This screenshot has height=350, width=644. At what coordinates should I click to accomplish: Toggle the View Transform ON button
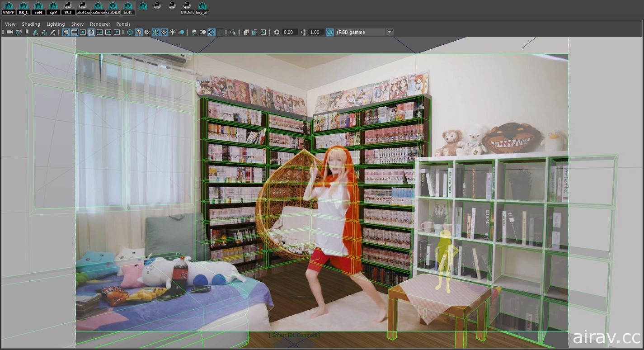click(329, 32)
